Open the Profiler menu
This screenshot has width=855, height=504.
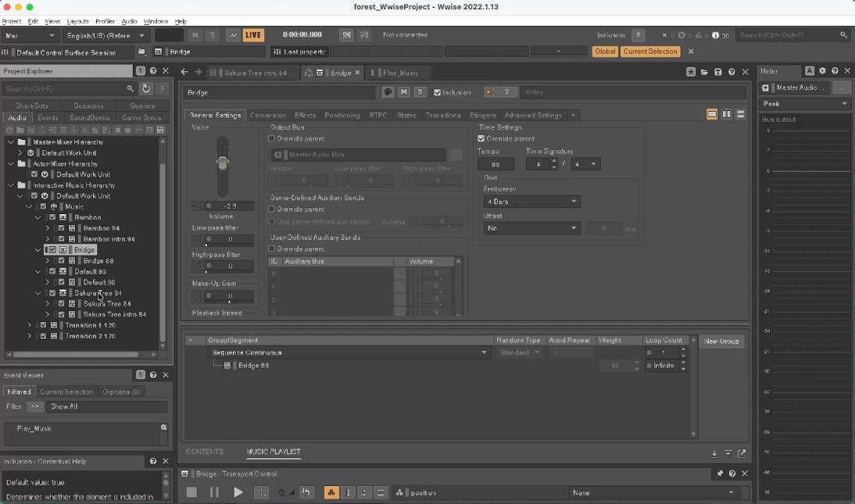tap(105, 21)
